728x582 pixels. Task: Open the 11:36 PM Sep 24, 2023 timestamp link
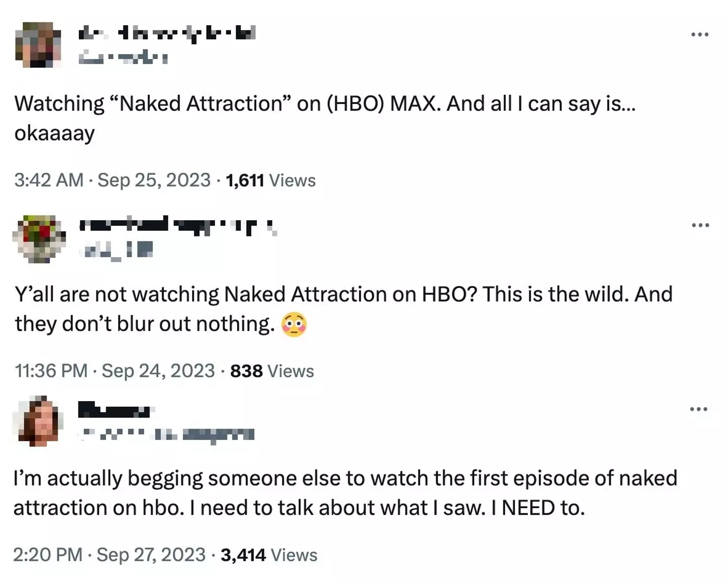tap(115, 371)
